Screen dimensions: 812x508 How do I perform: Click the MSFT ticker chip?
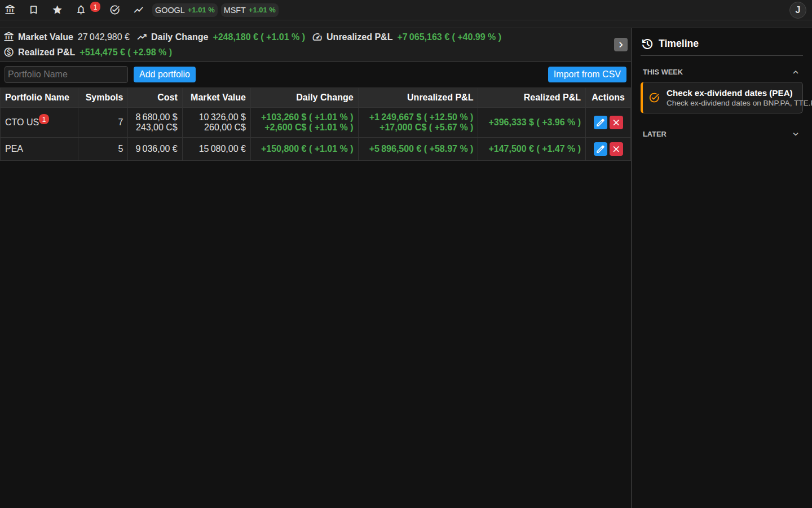click(x=250, y=10)
